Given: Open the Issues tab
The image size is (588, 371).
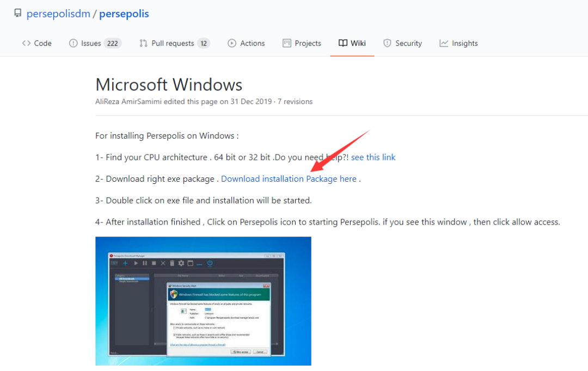Looking at the screenshot, I should [x=95, y=43].
